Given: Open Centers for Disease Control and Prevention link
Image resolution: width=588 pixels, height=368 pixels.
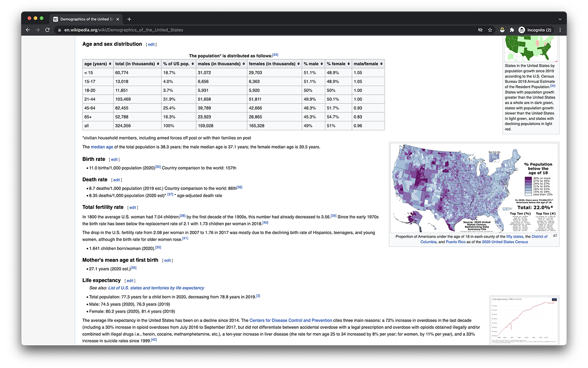Looking at the screenshot, I should [x=291, y=320].
